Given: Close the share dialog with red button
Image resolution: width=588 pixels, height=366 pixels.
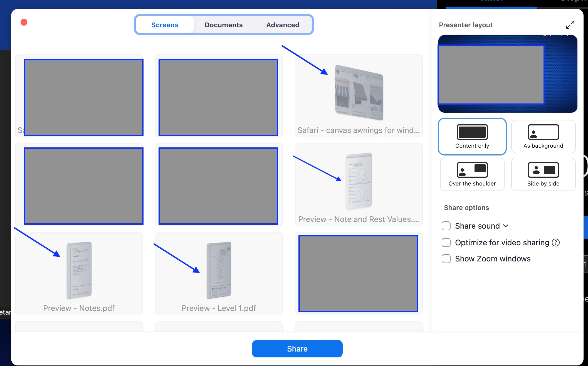Looking at the screenshot, I should [x=24, y=22].
